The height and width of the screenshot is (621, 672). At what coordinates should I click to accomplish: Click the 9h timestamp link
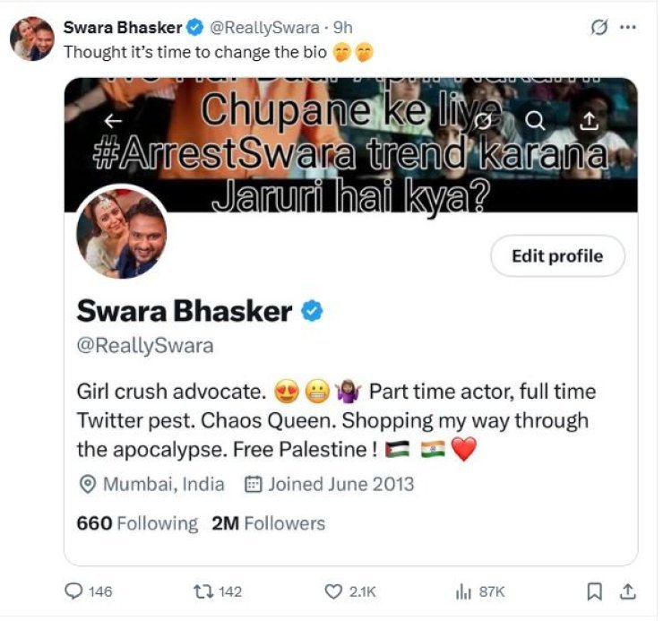[343, 28]
